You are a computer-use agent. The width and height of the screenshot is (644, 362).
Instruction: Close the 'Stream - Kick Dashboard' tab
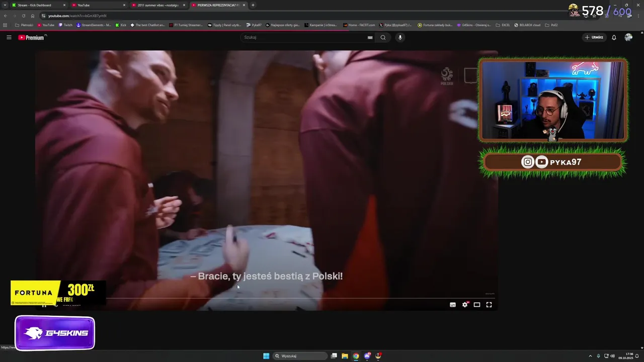(64, 5)
